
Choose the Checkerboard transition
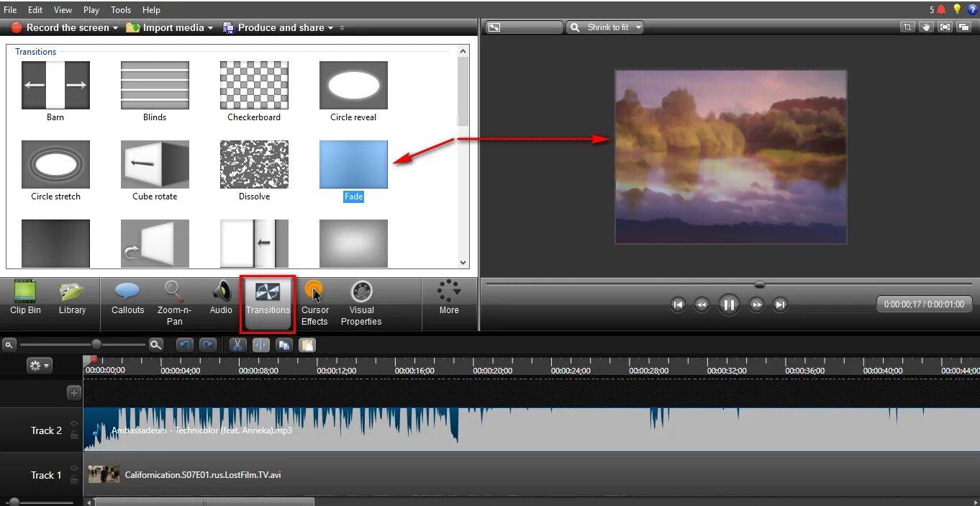pos(254,85)
